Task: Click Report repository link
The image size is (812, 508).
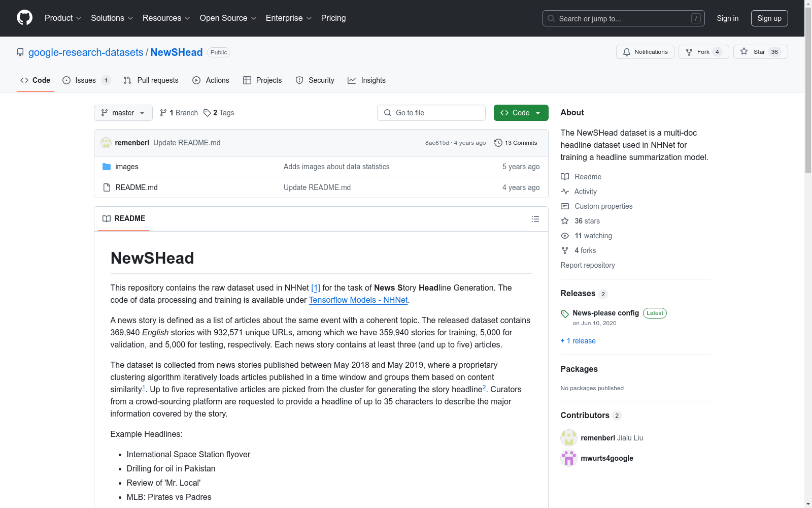Action: 588,265
